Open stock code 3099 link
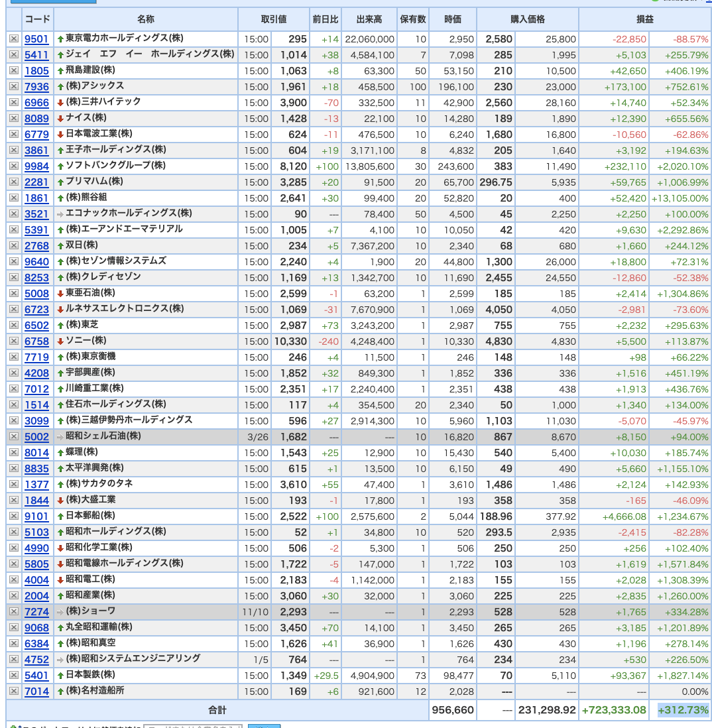The height and width of the screenshot is (728, 712). point(36,420)
